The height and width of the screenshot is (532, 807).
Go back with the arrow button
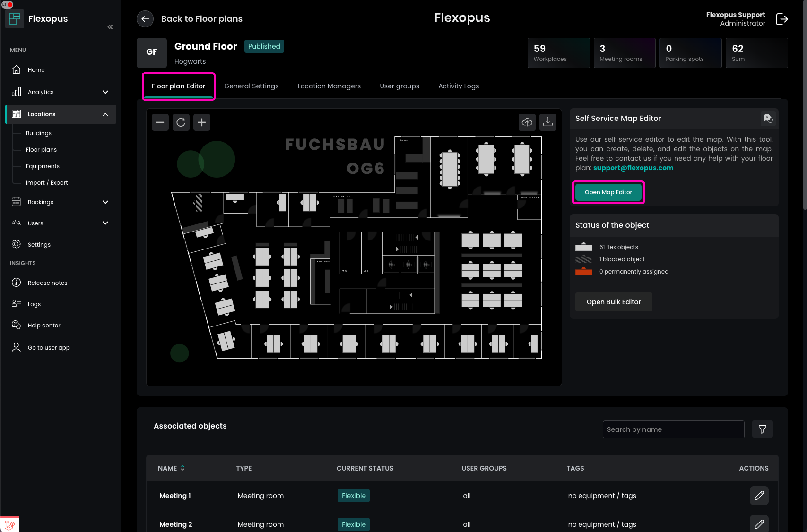(x=145, y=19)
